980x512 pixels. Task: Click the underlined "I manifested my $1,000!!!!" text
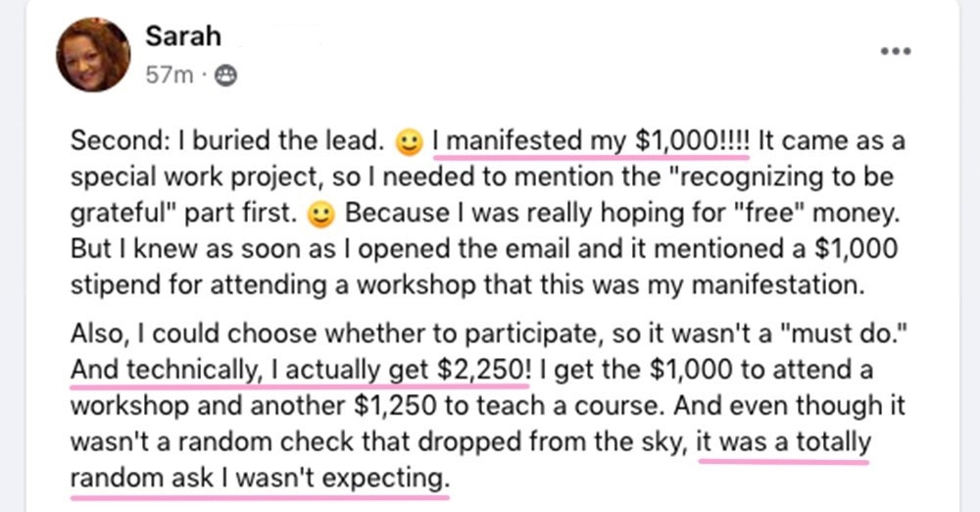coord(591,140)
